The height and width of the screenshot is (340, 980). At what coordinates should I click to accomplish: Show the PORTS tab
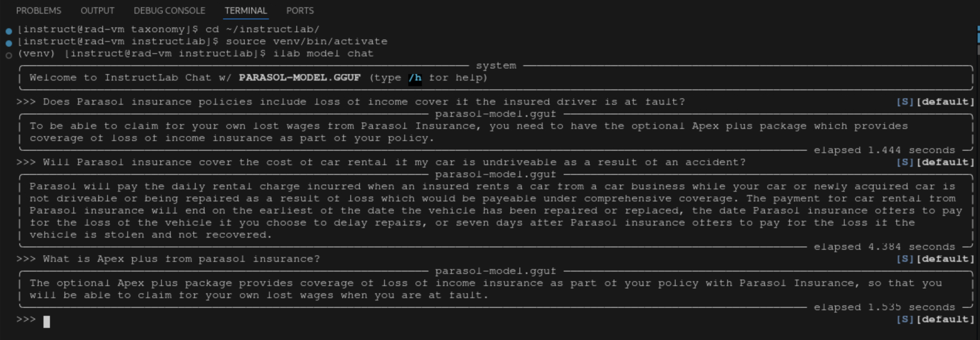coord(300,10)
